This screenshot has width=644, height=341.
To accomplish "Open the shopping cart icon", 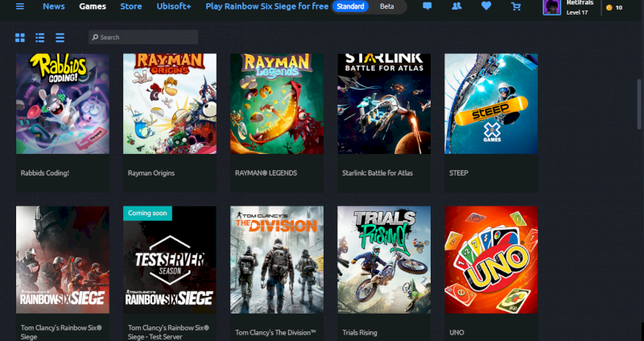I will point(516,6).
